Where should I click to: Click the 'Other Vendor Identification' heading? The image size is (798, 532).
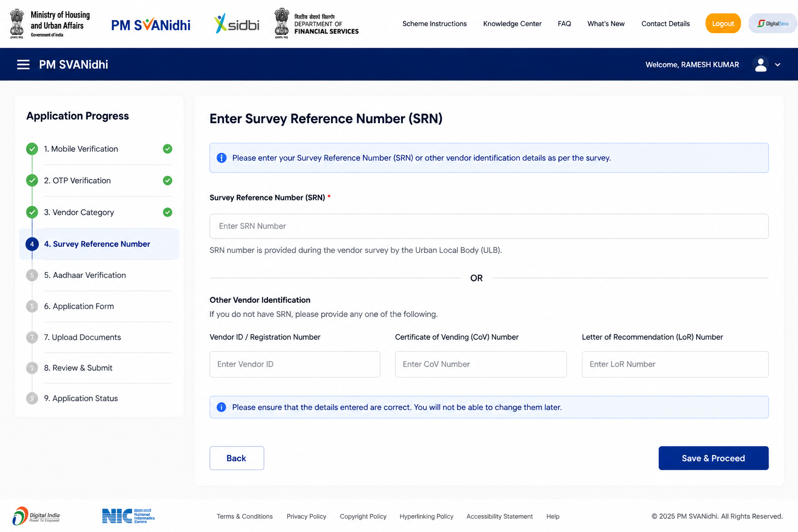pos(260,300)
